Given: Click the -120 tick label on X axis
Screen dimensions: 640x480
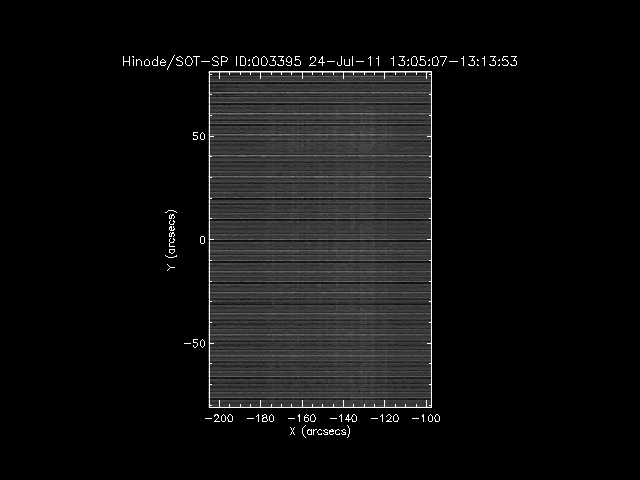Looking at the screenshot, I should [386, 418].
